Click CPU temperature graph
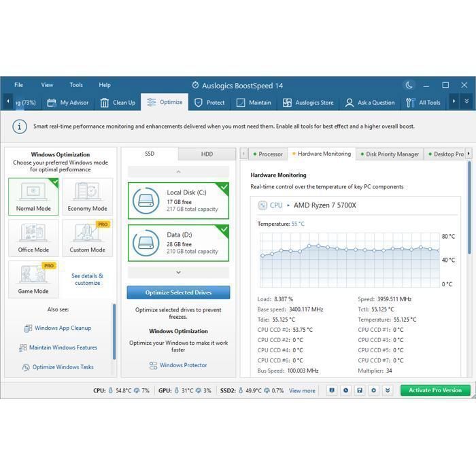 tap(350, 260)
